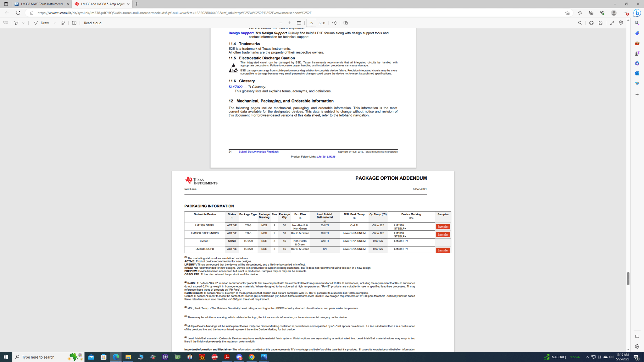
Task: Print the PDF document
Action: coord(591,23)
